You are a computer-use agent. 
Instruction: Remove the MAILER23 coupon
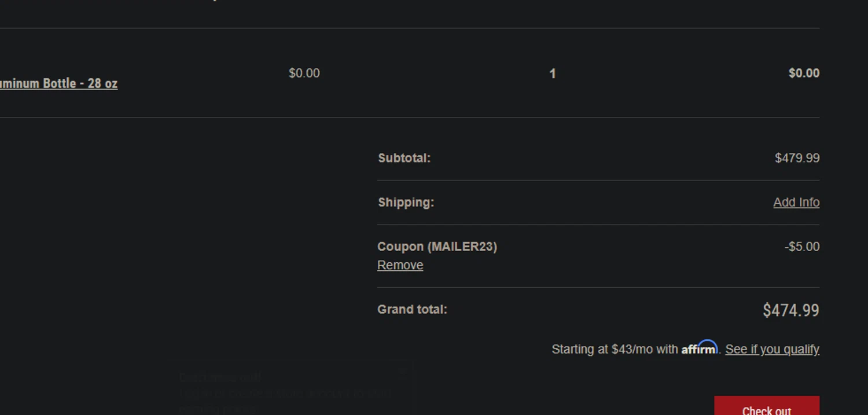[x=400, y=265]
